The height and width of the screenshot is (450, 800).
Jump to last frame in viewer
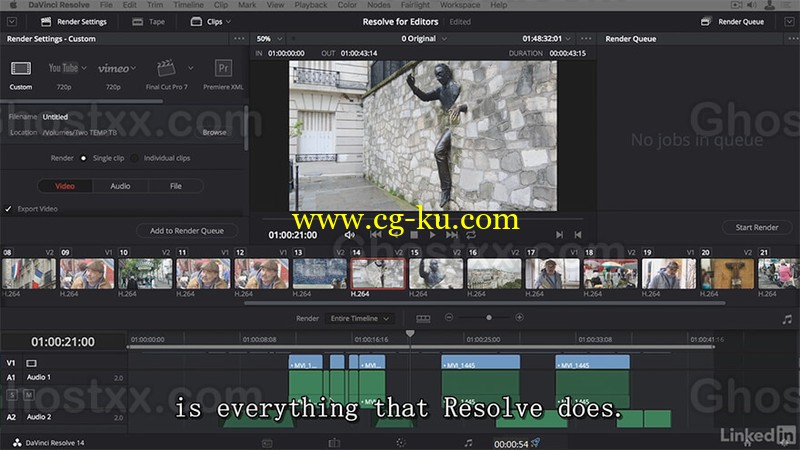[452, 235]
